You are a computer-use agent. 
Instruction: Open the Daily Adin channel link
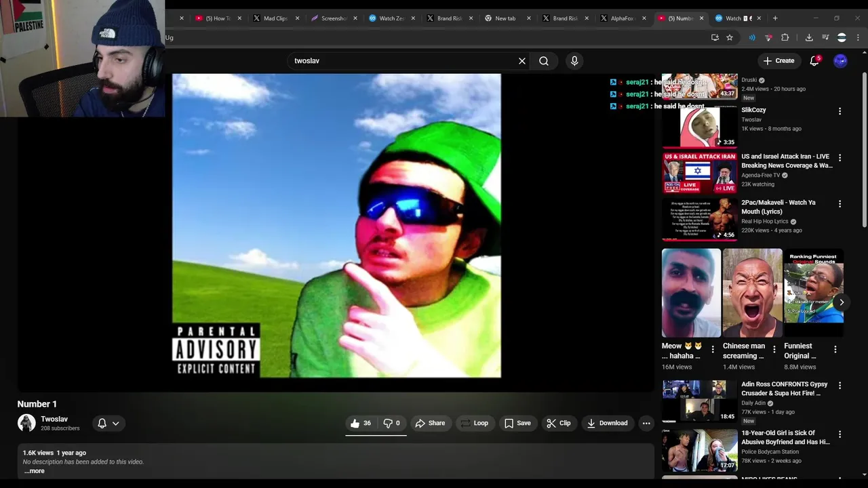[x=753, y=403]
